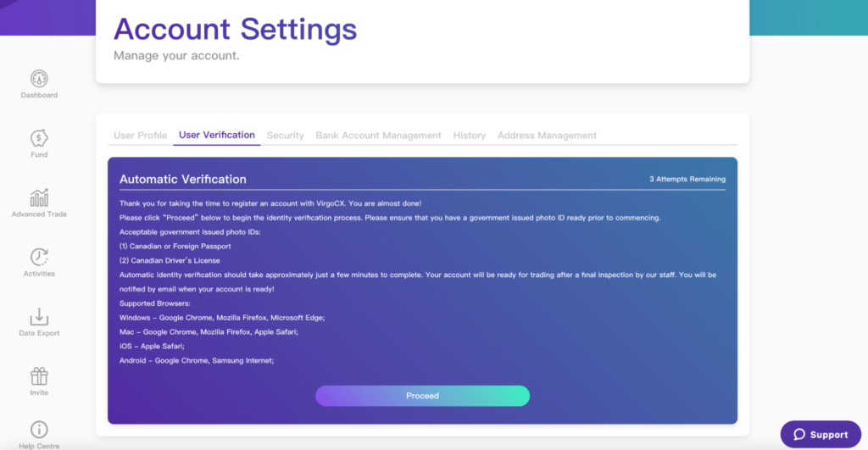
Task: Click the Help Centre info icon
Action: click(x=39, y=430)
